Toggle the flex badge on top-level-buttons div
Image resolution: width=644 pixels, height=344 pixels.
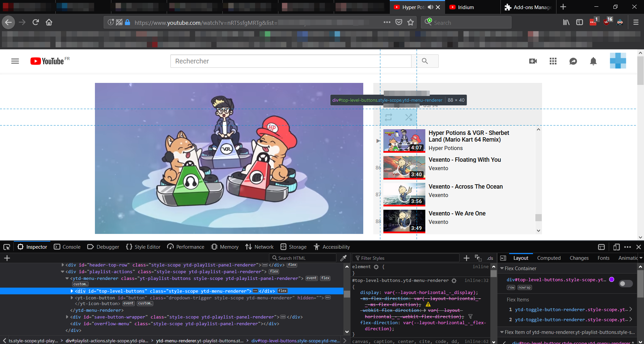[282, 291]
